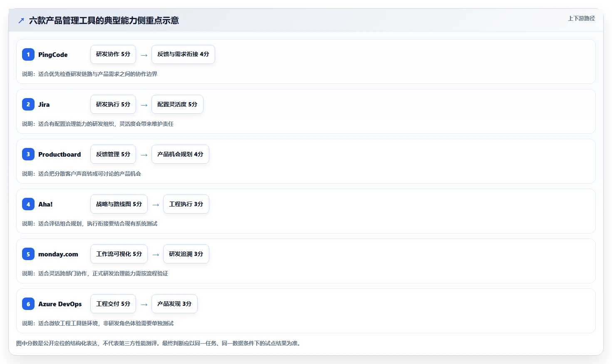This screenshot has height=364, width=612.
Task: Click the arrow between 研发执行 and 配置灵活度
Action: tap(144, 105)
